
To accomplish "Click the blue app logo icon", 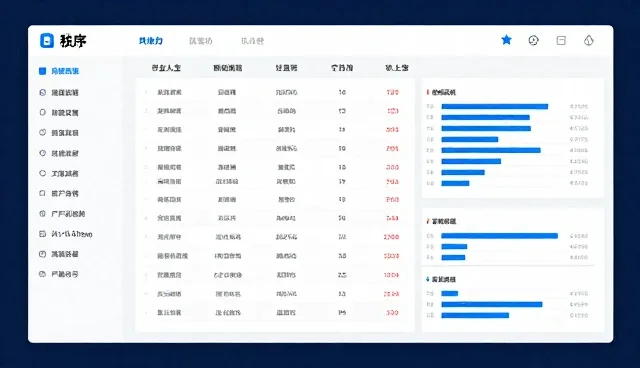I will point(47,41).
